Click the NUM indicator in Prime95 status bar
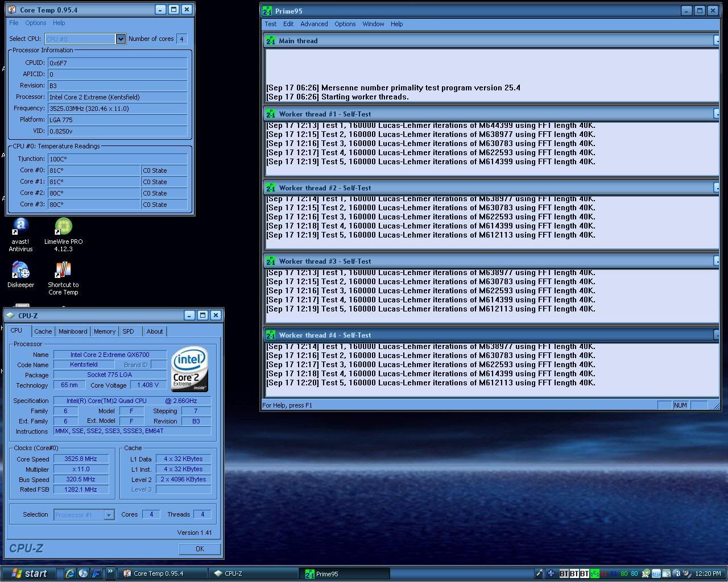The width and height of the screenshot is (728, 582). tap(680, 405)
